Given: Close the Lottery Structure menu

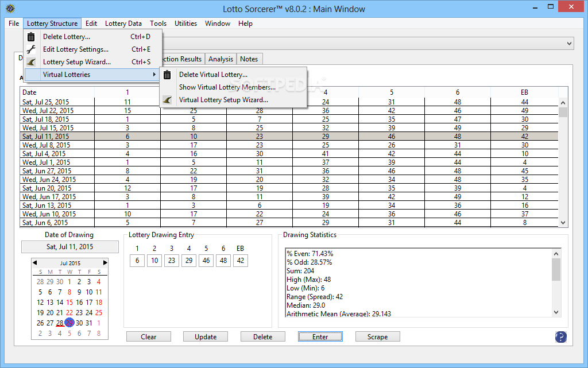Looking at the screenshot, I should [x=52, y=23].
